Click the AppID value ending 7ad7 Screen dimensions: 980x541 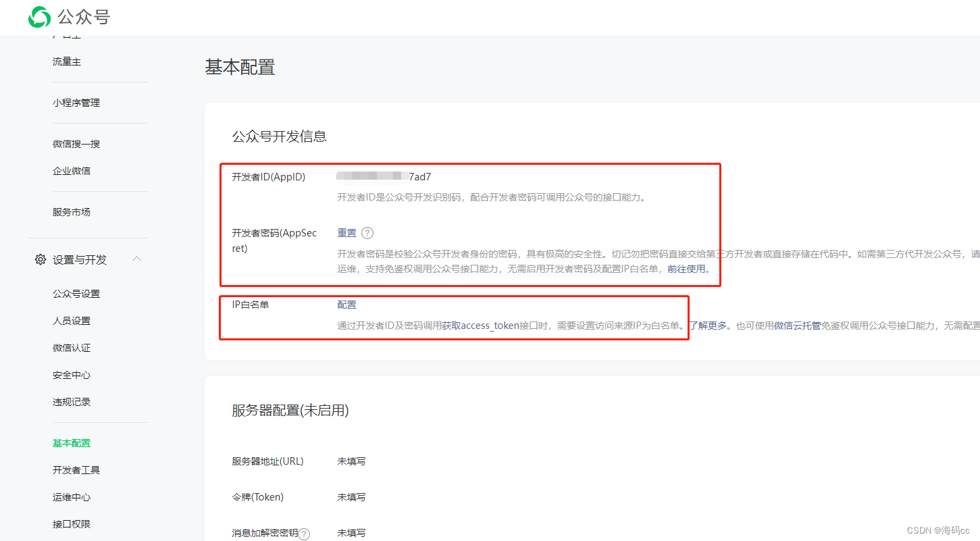coord(384,177)
